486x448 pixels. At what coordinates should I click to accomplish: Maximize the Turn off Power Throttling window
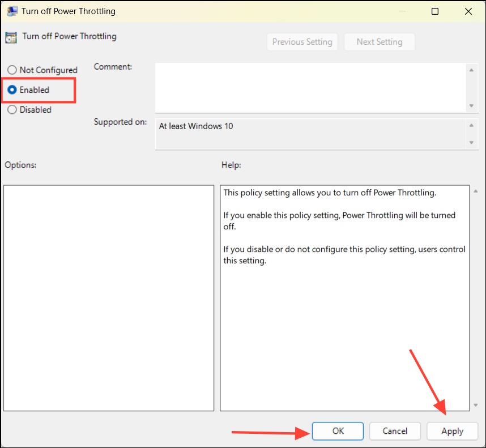click(x=435, y=11)
